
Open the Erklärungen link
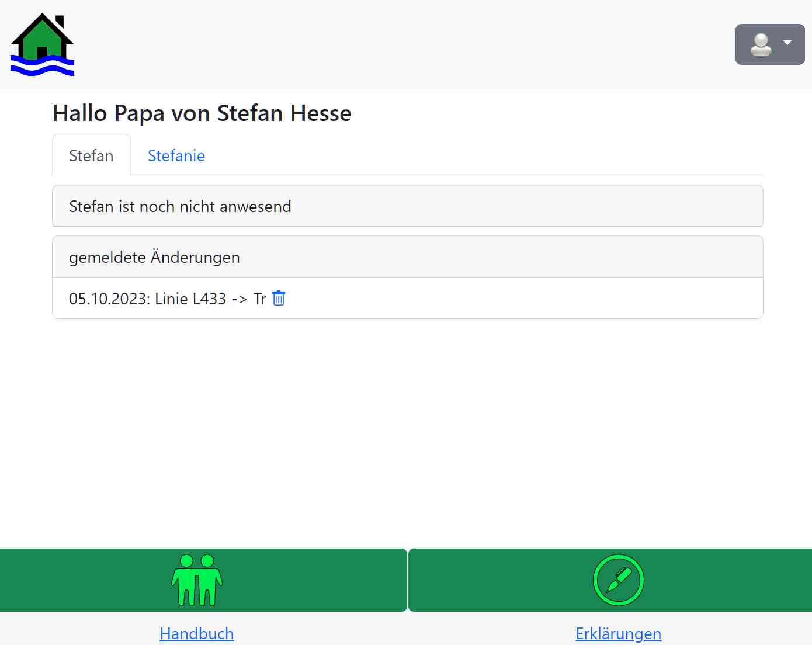coord(618,633)
